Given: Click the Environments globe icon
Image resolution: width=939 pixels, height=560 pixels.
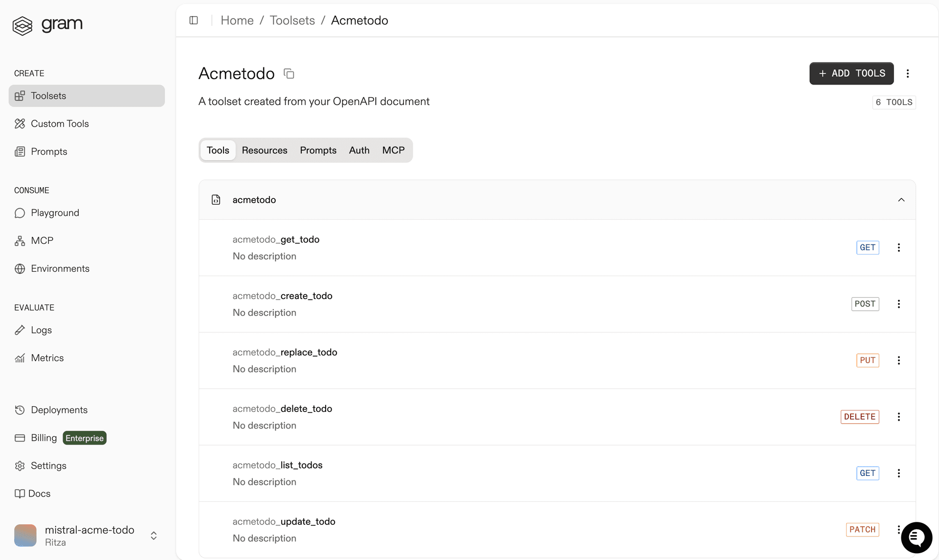Looking at the screenshot, I should (x=20, y=268).
